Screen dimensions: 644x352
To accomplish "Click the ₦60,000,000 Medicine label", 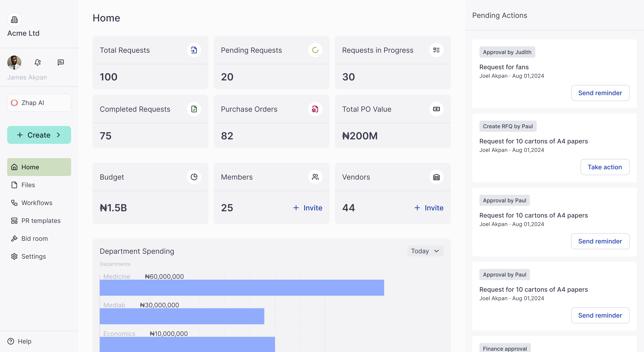I will point(164,276).
